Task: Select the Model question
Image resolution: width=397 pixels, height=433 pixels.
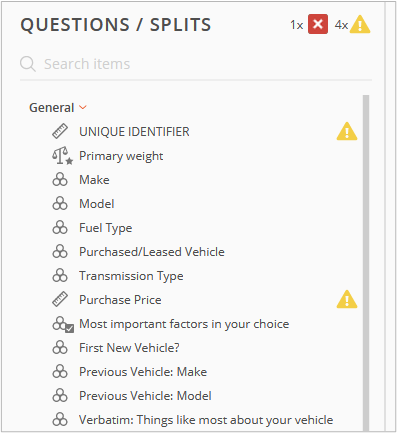Action: click(97, 204)
